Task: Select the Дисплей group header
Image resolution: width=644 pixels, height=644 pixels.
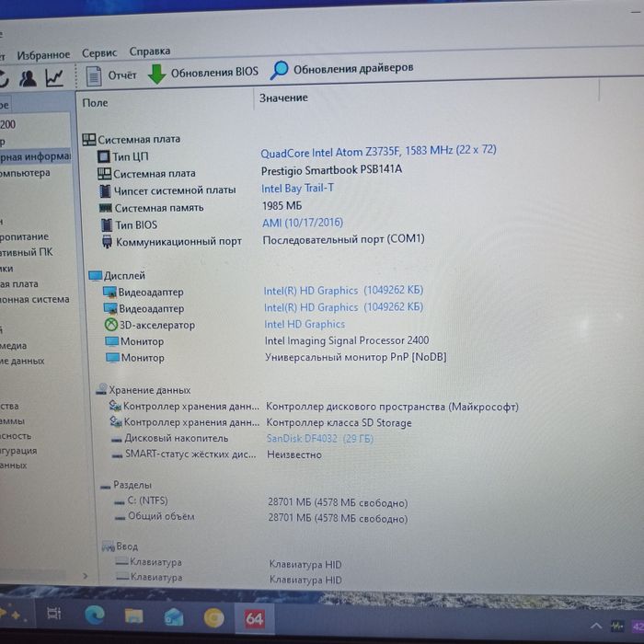Action: pyautogui.click(x=117, y=276)
